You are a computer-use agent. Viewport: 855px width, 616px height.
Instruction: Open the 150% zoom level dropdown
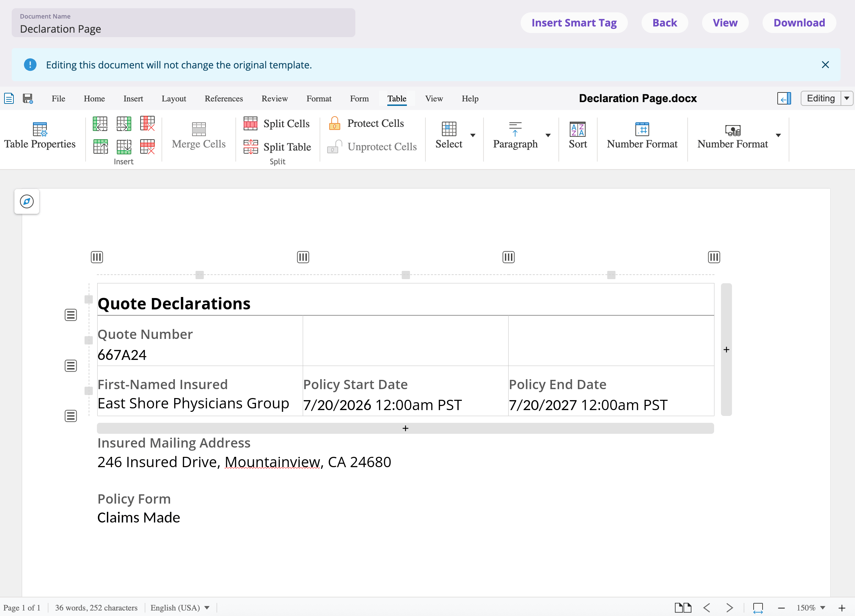point(811,608)
